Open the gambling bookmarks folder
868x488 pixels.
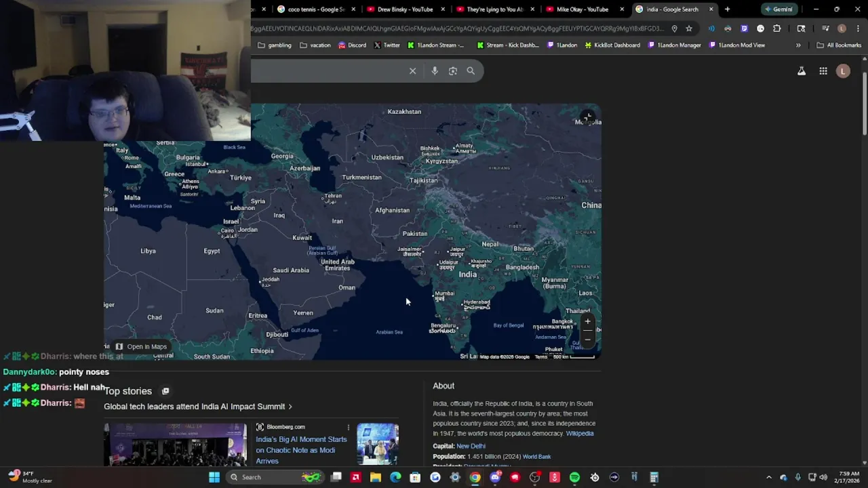point(275,45)
